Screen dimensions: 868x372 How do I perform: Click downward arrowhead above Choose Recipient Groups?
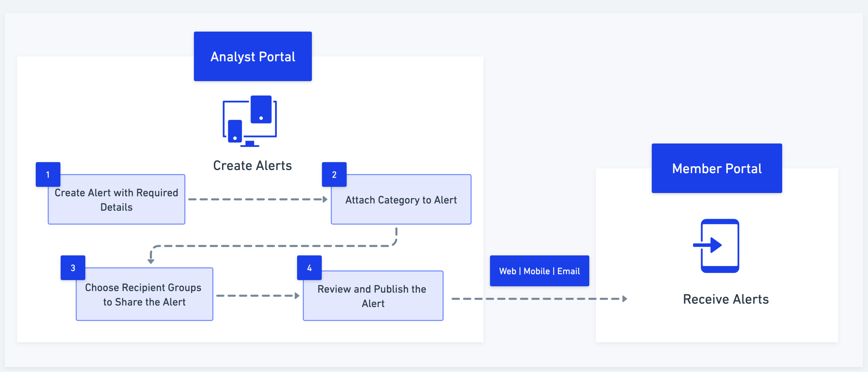pos(151,261)
